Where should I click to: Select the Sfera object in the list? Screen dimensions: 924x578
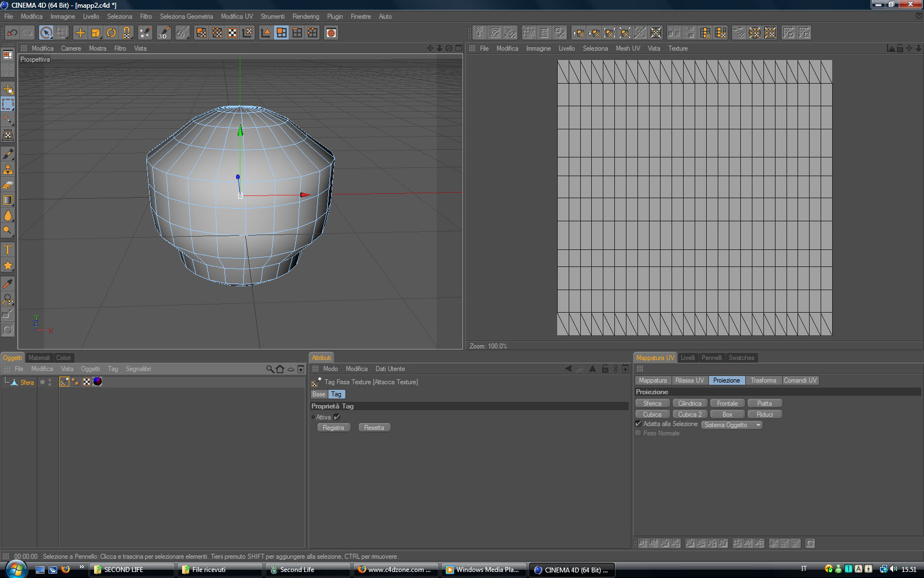[27, 383]
